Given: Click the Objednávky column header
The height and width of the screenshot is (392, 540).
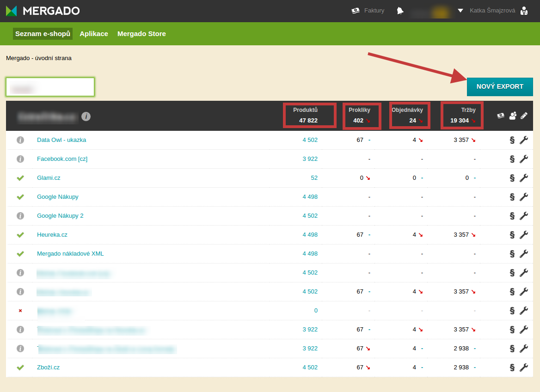Looking at the screenshot, I should 407,110.
